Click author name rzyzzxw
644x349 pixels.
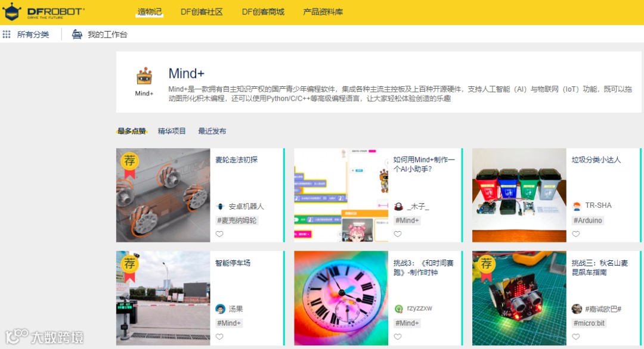419,309
